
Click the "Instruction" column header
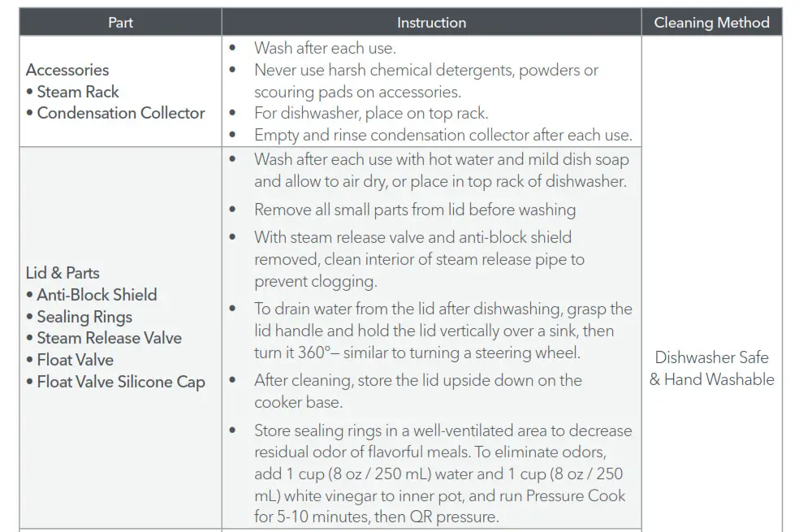431,22
